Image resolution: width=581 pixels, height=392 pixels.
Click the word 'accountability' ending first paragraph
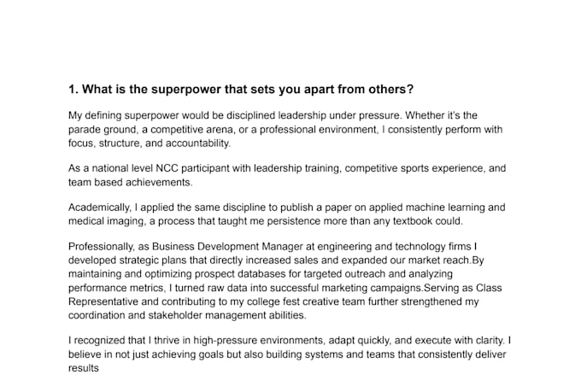197,143
